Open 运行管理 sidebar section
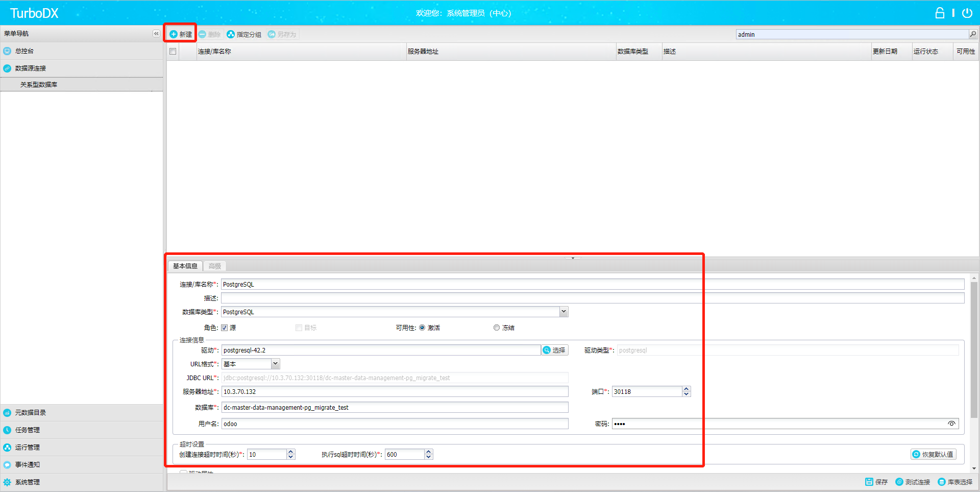 (82, 448)
